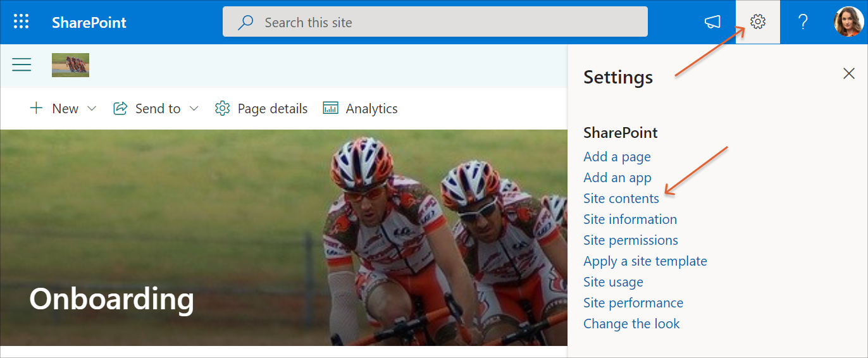This screenshot has height=358, width=868.
Task: Click the SharePoint header title
Action: coord(89,23)
